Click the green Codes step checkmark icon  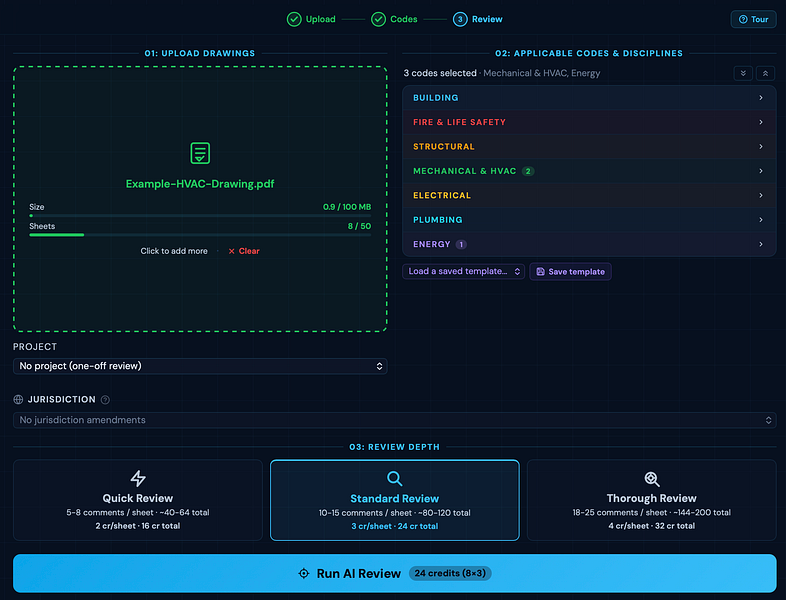click(x=378, y=19)
